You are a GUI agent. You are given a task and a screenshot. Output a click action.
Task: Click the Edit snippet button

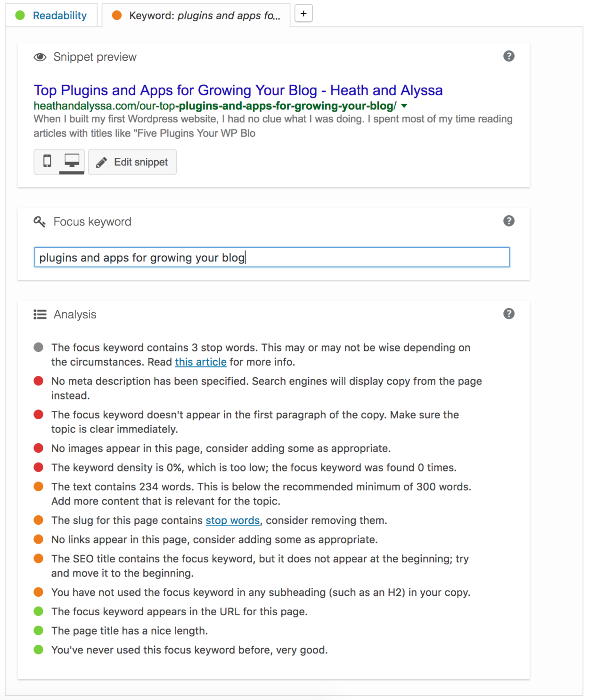coord(132,162)
